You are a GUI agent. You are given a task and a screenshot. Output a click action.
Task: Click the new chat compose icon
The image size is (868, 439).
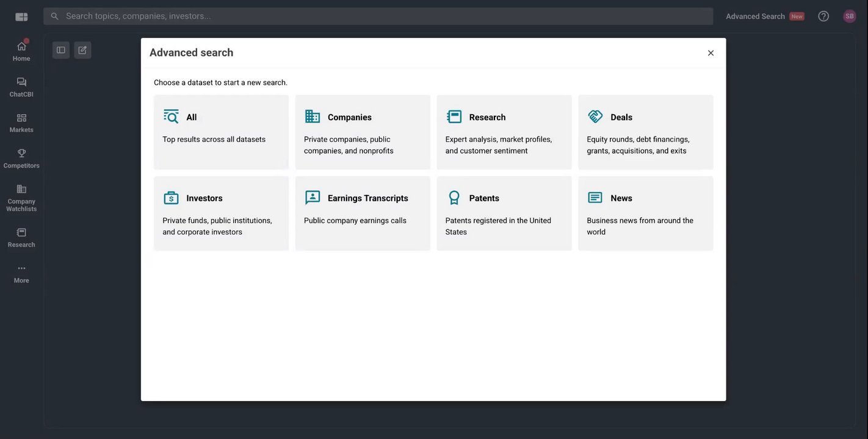click(82, 50)
